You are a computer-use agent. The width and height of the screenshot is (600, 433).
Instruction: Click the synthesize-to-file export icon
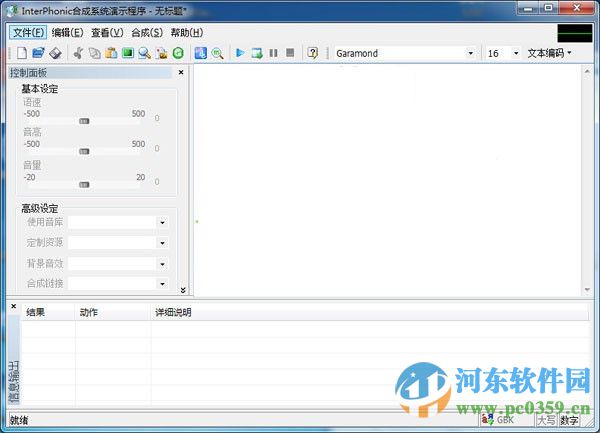[x=257, y=53]
